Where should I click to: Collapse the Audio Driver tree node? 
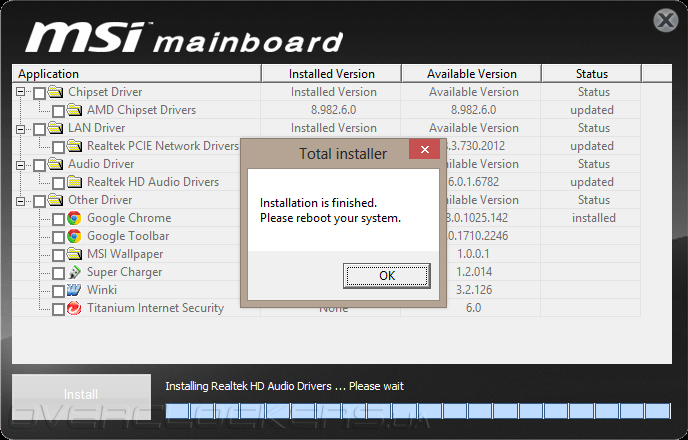20,165
